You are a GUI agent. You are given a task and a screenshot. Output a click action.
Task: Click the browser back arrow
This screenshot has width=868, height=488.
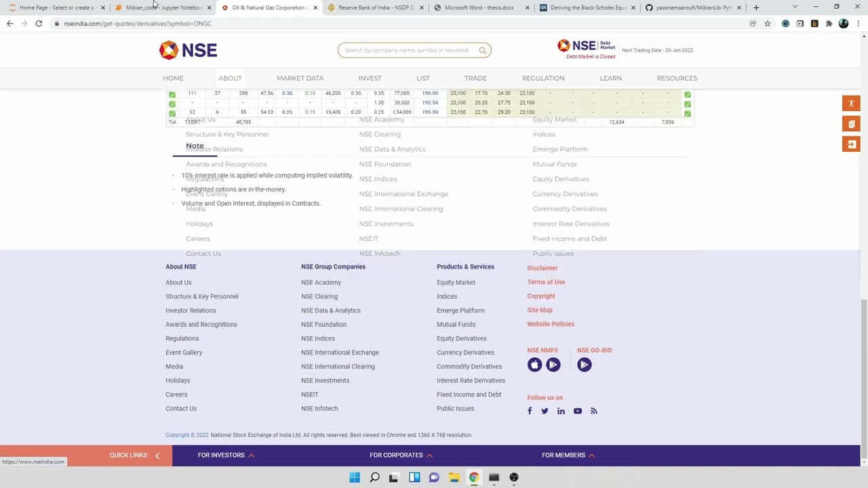coord(9,24)
